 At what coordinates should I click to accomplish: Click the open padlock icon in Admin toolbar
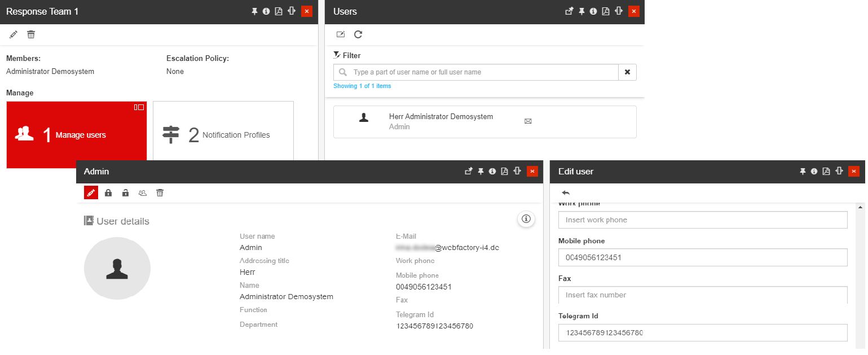click(x=125, y=193)
